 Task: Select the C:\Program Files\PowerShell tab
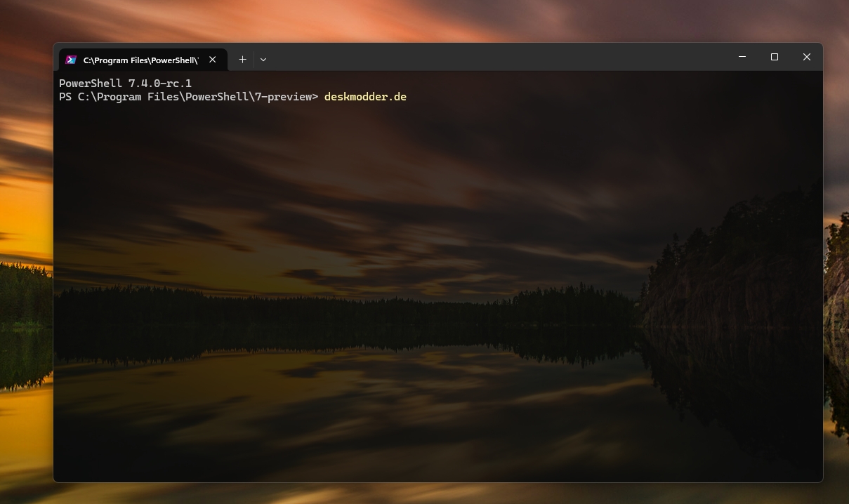(x=143, y=60)
